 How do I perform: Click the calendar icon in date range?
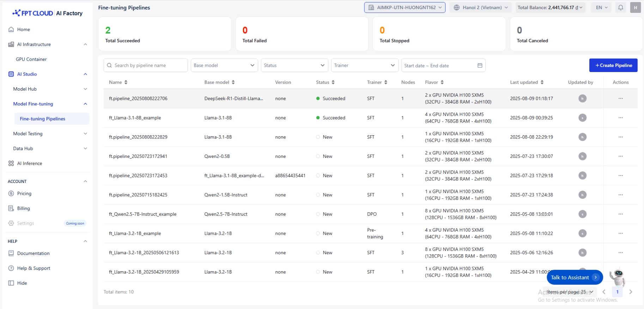(480, 65)
